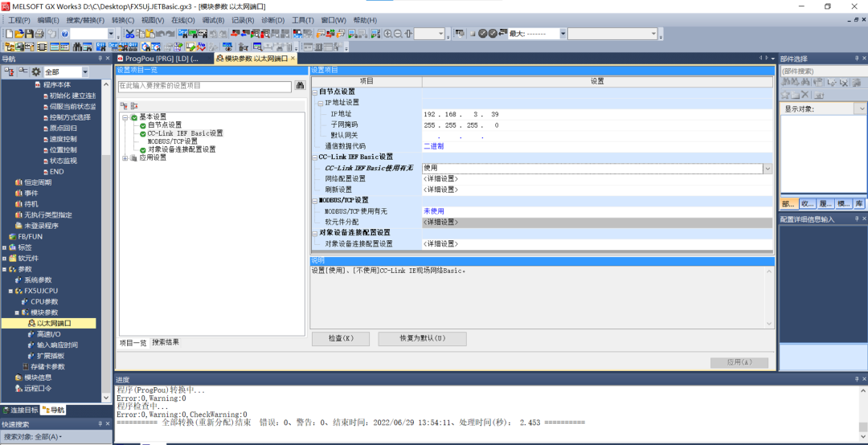Click the X delete icon in parts toolbar
The image size is (868, 445).
[x=805, y=95]
